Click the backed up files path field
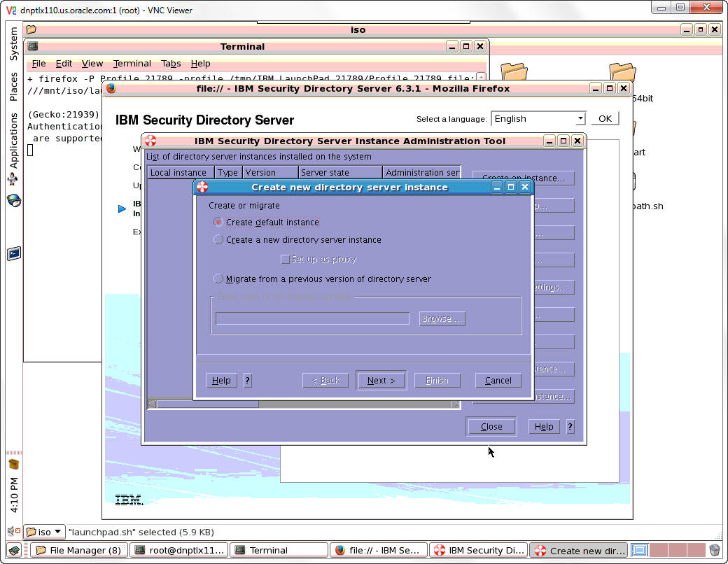The height and width of the screenshot is (564, 728). point(312,318)
